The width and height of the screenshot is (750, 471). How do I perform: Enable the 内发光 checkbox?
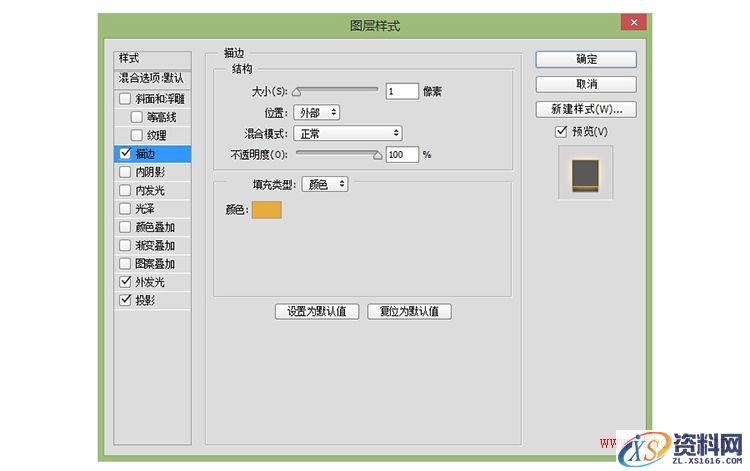(x=125, y=190)
